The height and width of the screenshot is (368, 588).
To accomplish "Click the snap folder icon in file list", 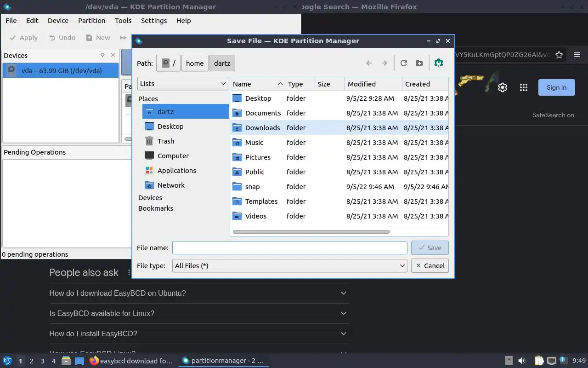I will coord(237,186).
